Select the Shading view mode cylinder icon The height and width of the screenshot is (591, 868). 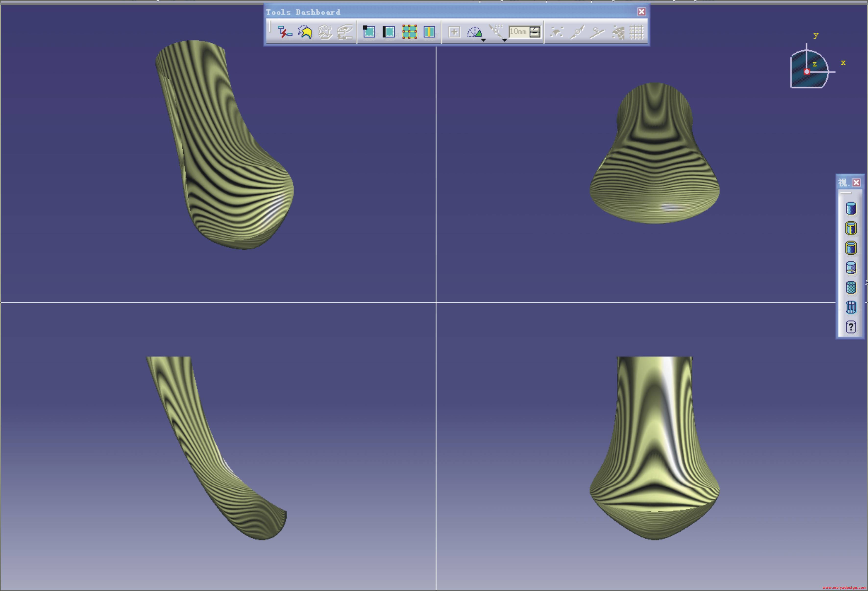pos(851,208)
